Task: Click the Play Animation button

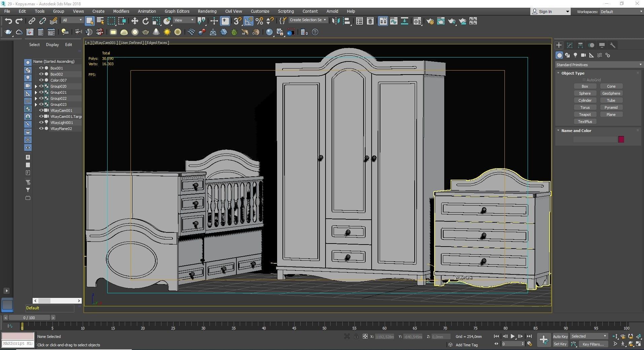Action: pos(513,336)
